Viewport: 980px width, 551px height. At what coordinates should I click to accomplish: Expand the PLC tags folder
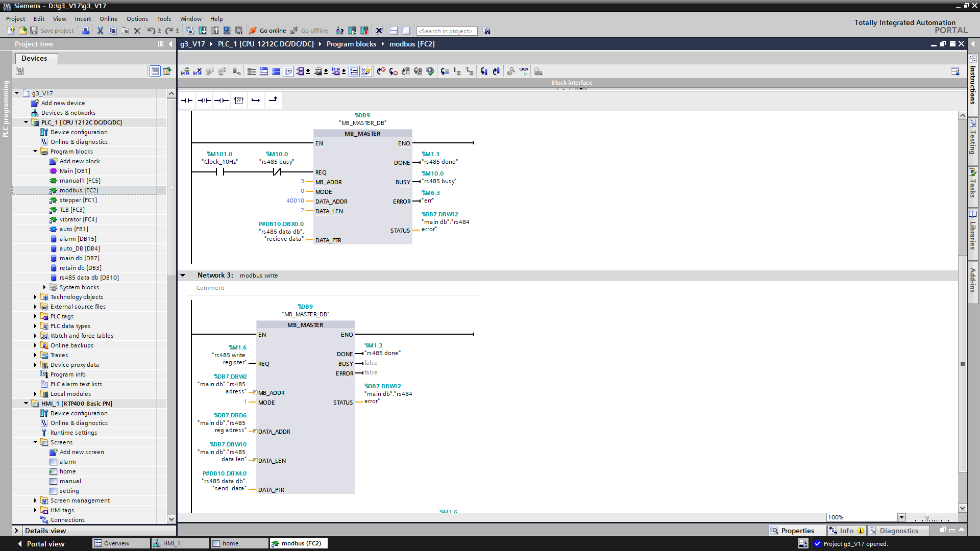click(35, 316)
